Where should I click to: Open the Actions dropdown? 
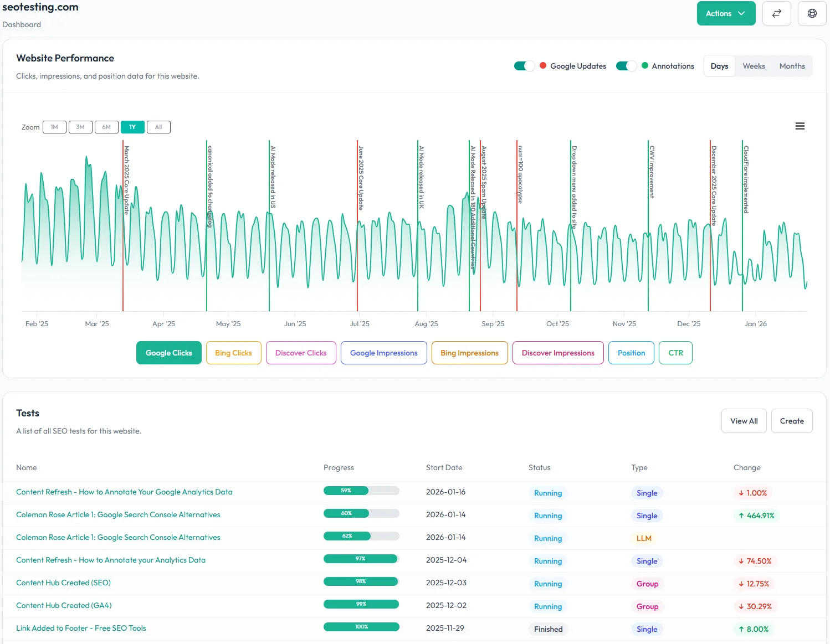(726, 13)
